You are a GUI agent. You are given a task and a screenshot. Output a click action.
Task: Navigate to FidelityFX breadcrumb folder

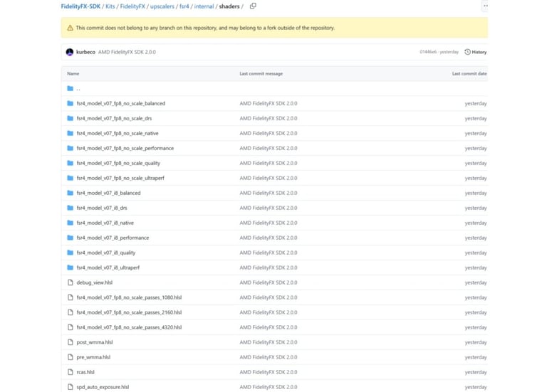(x=132, y=6)
